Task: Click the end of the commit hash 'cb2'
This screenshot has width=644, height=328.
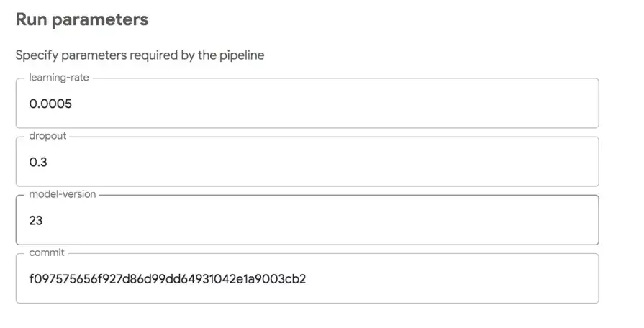Action: click(296, 279)
